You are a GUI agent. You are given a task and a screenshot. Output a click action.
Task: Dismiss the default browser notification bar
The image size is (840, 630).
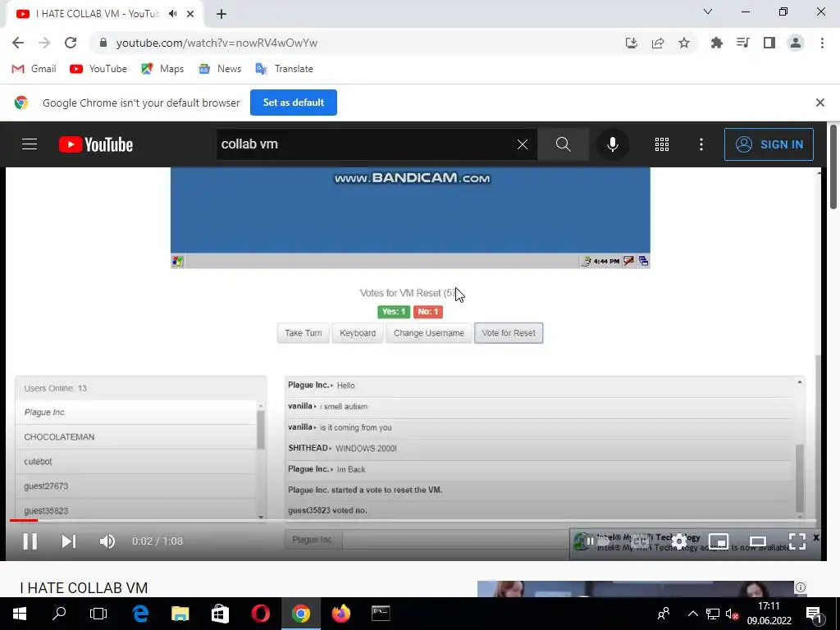[819, 103]
